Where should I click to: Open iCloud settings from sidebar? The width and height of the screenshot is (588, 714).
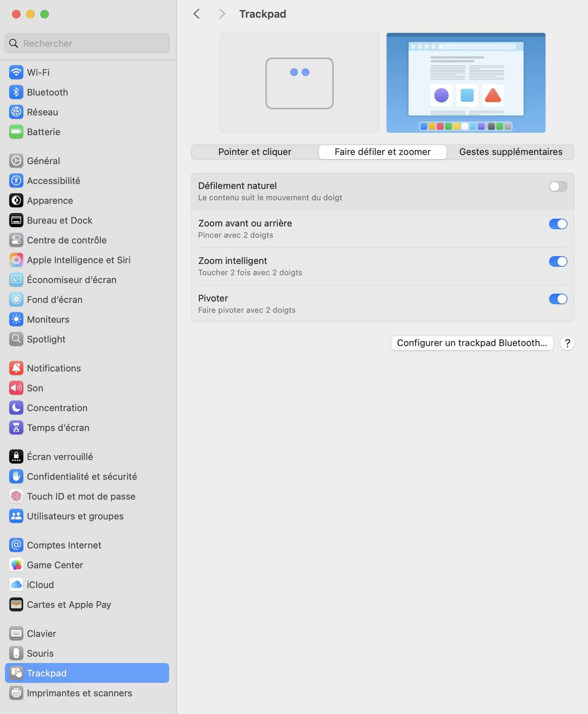pos(40,585)
